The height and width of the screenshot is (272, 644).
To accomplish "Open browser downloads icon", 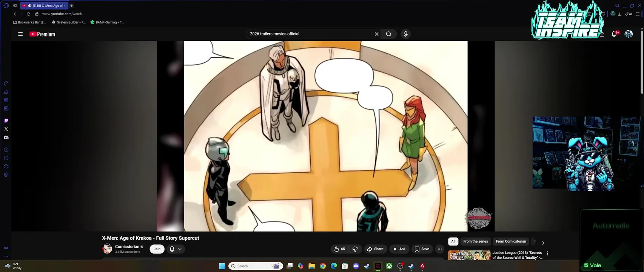I will point(619,14).
